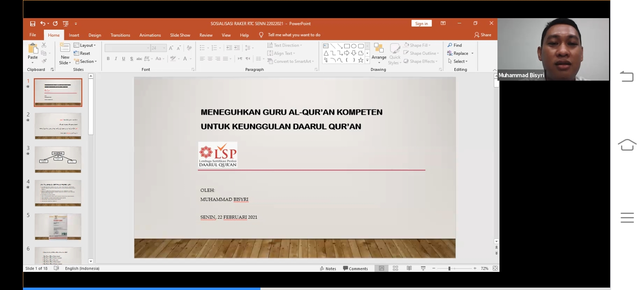Align text left in Paragraph group
The width and height of the screenshot is (644, 290).
coord(202,59)
